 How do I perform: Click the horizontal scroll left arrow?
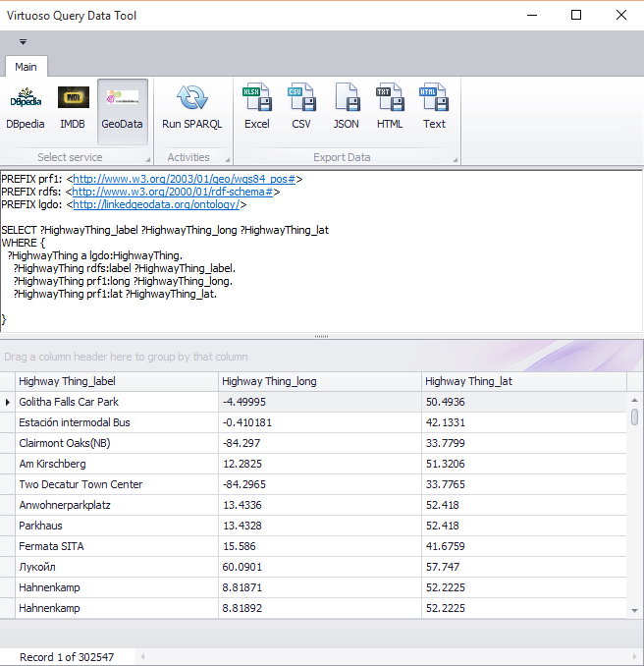click(142, 656)
